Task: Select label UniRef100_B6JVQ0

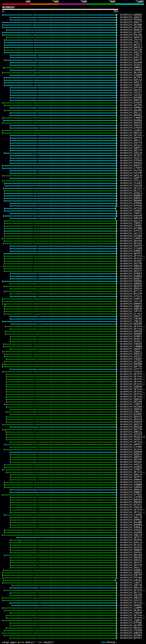Action: 131,72
